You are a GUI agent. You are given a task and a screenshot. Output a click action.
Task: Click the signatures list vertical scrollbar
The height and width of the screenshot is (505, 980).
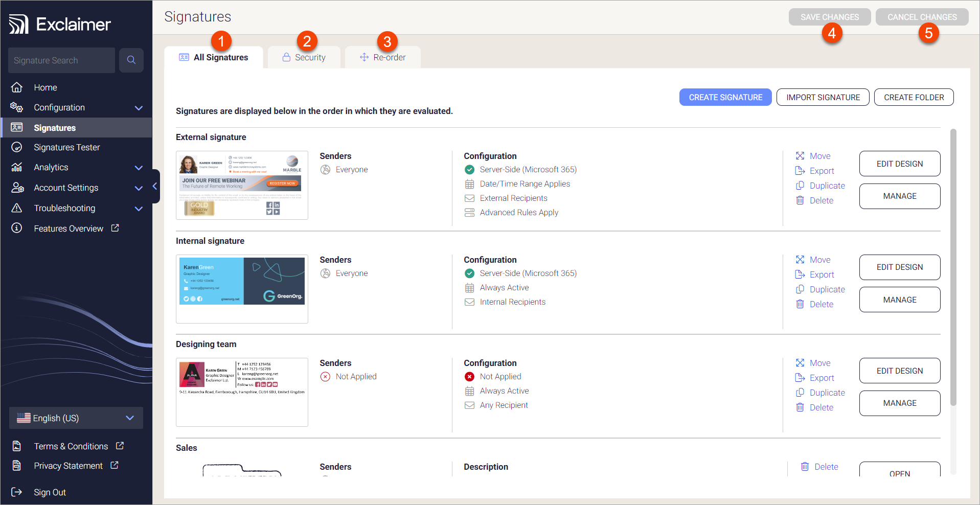coord(953,266)
